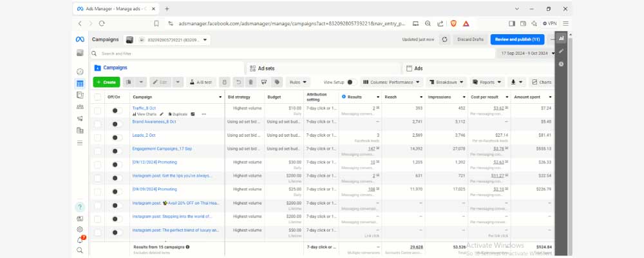644x258 pixels.
Task: Toggle the Traffic_8 Oct campaign on/off switch
Action: (x=116, y=110)
